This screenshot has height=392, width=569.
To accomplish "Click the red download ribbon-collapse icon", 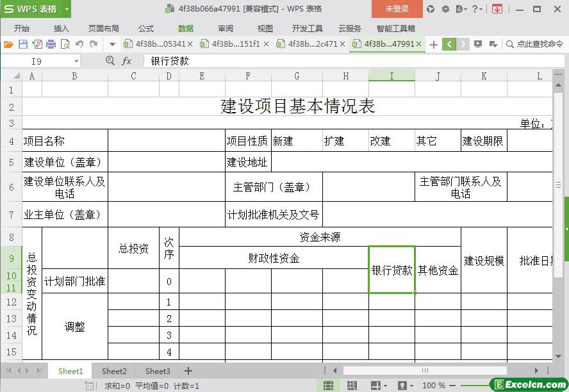I will coord(497,9).
